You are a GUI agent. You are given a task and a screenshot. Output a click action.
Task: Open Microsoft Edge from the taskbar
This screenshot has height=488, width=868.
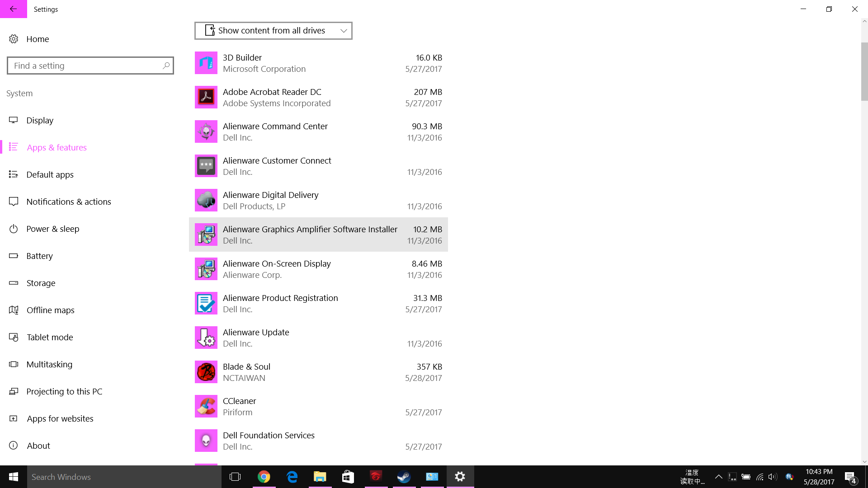tap(292, 477)
